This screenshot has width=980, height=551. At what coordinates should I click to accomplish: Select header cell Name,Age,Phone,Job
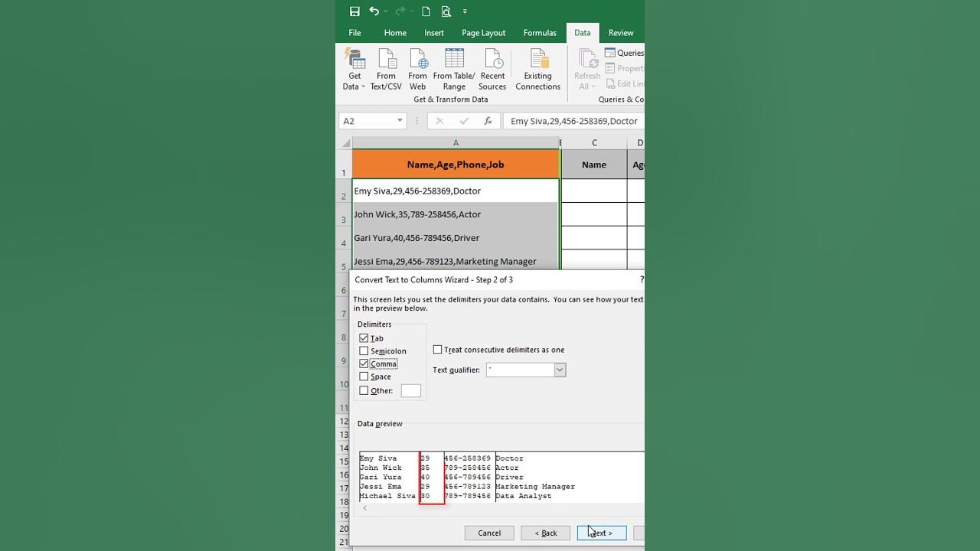click(456, 165)
